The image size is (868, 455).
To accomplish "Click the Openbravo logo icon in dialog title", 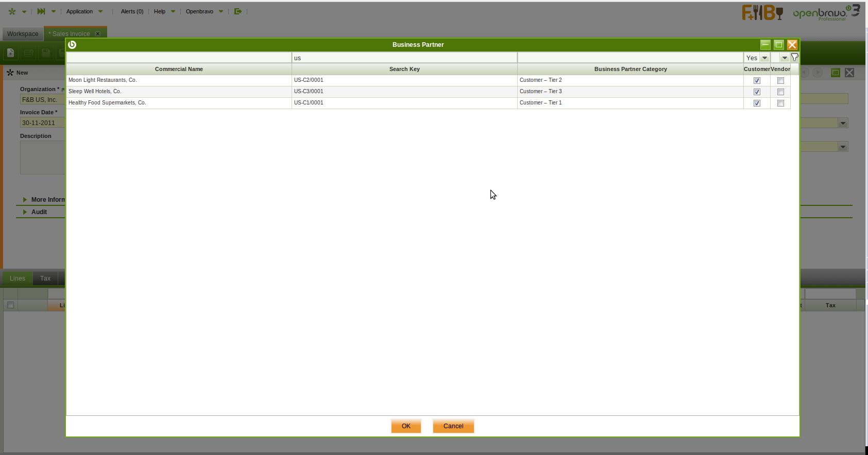I will [x=72, y=45].
